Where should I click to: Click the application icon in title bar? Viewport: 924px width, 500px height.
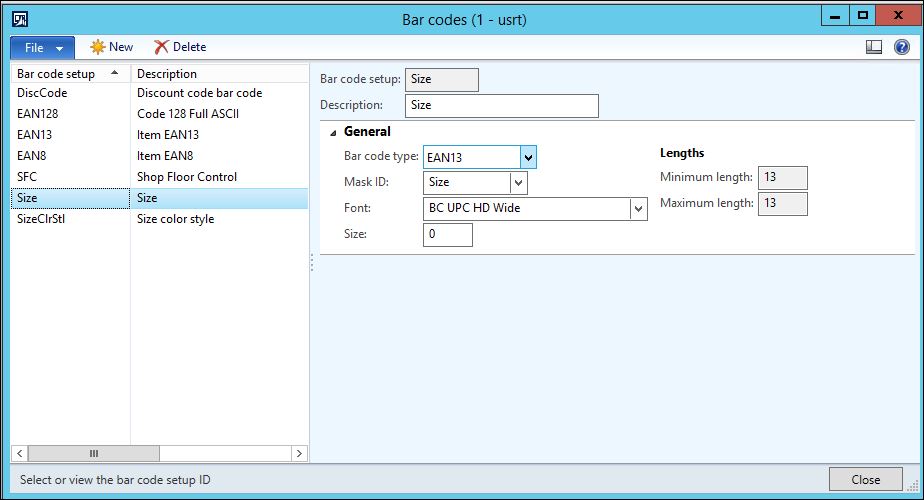click(x=19, y=18)
